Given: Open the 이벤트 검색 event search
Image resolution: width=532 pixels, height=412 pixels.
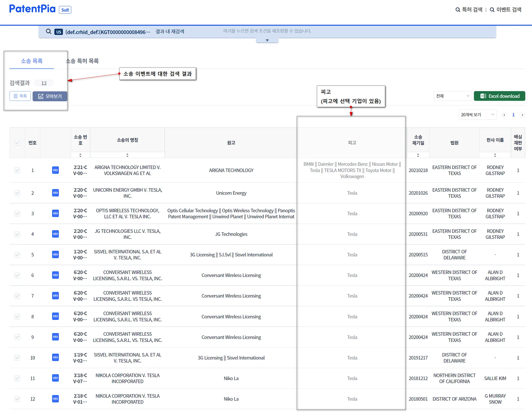Looking at the screenshot, I should 506,10.
